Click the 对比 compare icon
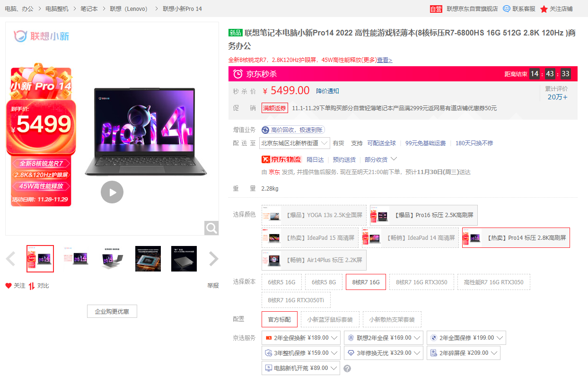The width and height of the screenshot is (588, 377). (x=32, y=286)
